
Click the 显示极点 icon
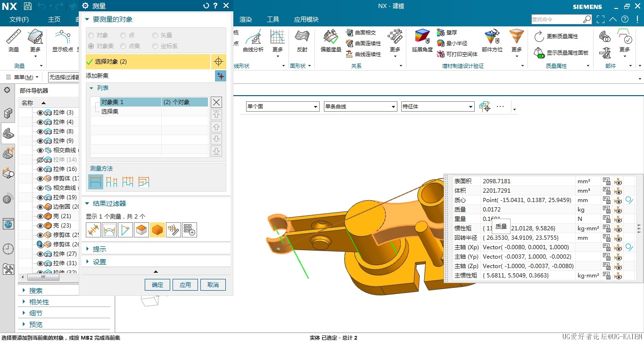(63, 40)
